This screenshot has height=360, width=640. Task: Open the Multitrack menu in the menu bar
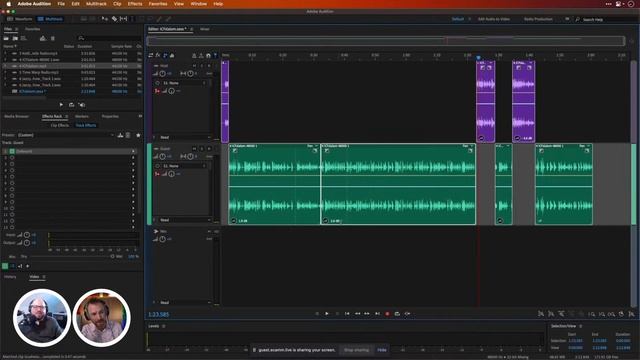click(96, 4)
